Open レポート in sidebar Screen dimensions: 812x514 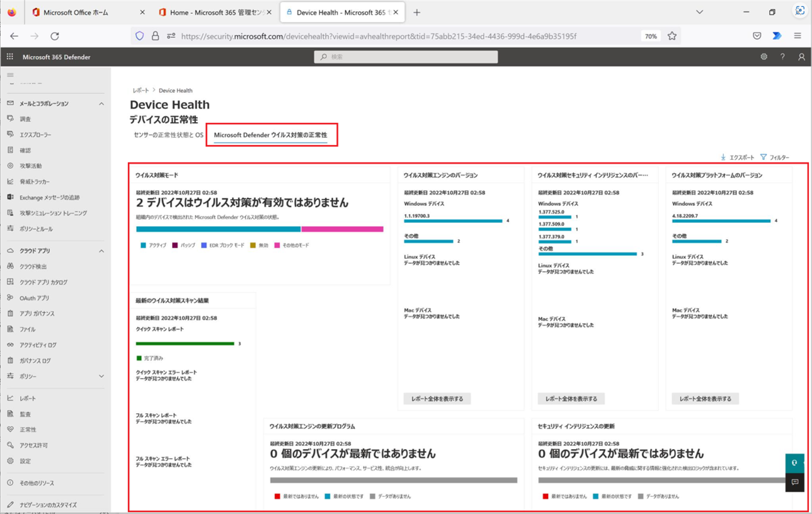(28, 399)
